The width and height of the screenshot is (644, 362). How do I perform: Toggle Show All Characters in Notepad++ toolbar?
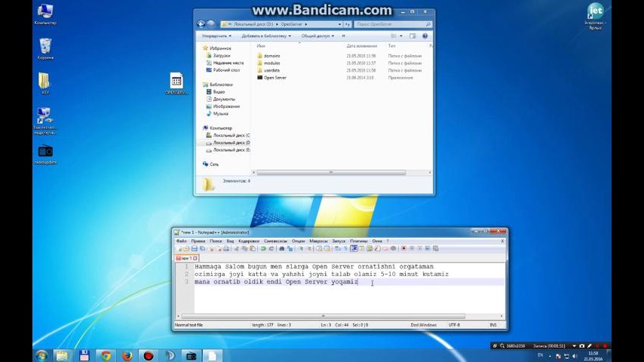point(345,249)
